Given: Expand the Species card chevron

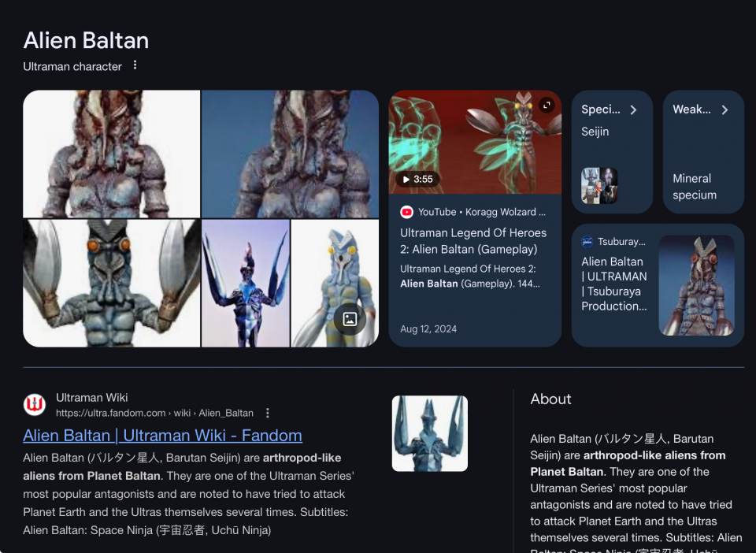Looking at the screenshot, I should (x=633, y=110).
